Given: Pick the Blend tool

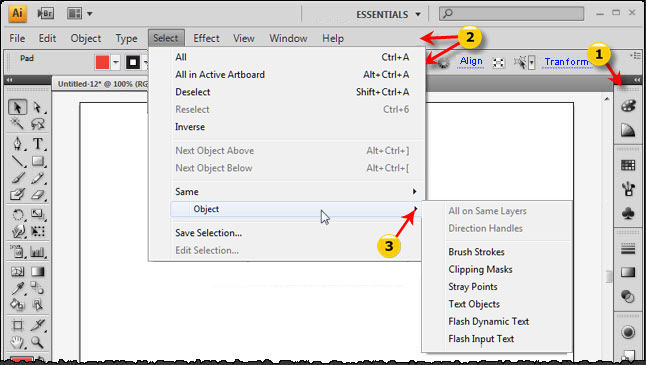Looking at the screenshot, I should 37,288.
